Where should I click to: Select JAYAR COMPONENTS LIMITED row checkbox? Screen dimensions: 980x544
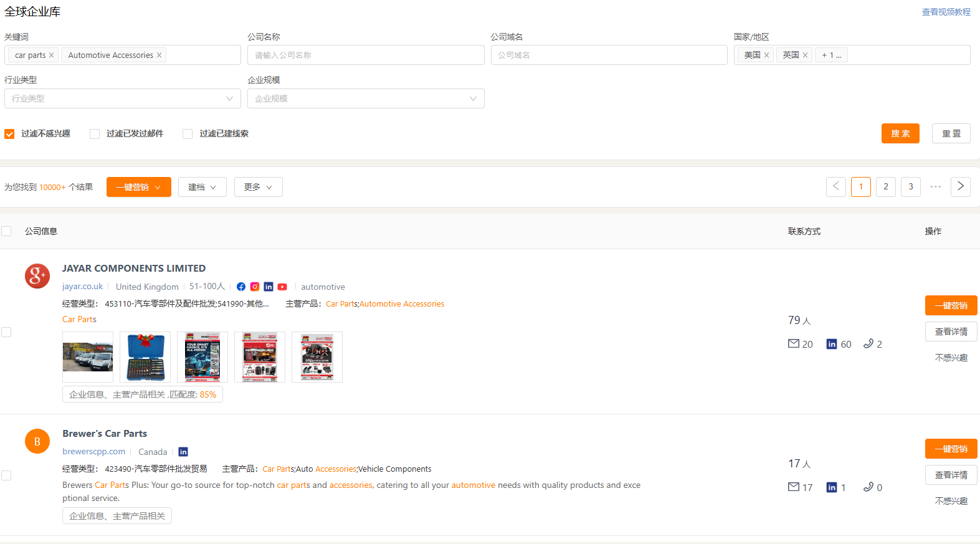(x=6, y=332)
